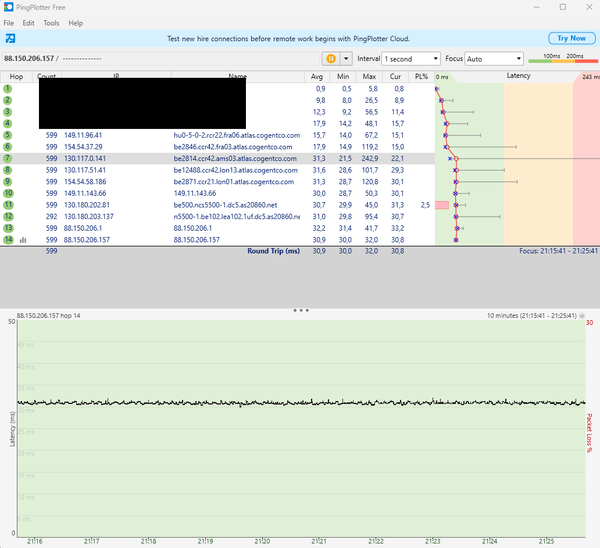Select hop 10 green circle icon
This screenshot has width=600, height=548.
tap(8, 193)
